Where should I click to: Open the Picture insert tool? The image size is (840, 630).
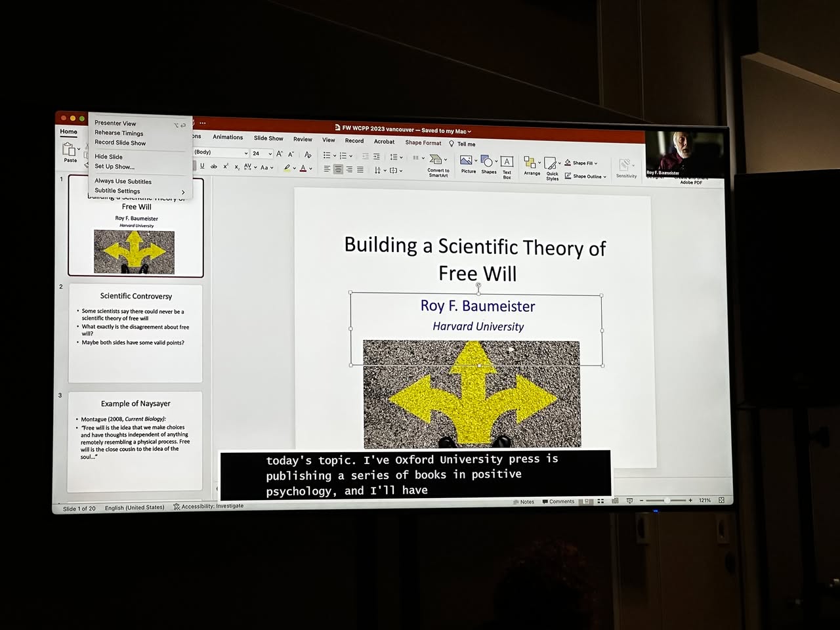468,165
